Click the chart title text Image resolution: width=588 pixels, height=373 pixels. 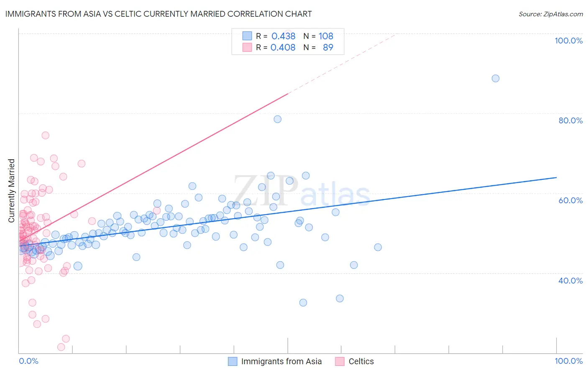pos(159,14)
